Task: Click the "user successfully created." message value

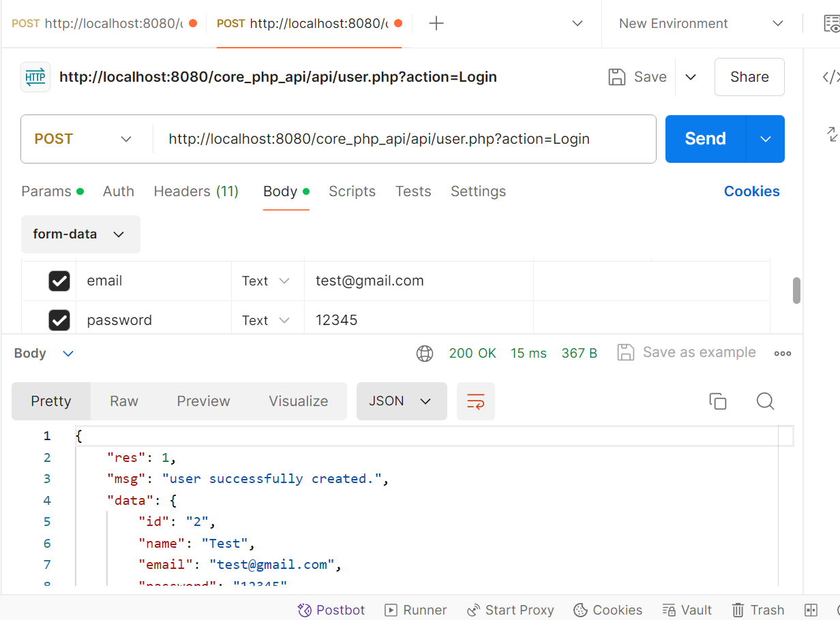Action: click(x=273, y=479)
